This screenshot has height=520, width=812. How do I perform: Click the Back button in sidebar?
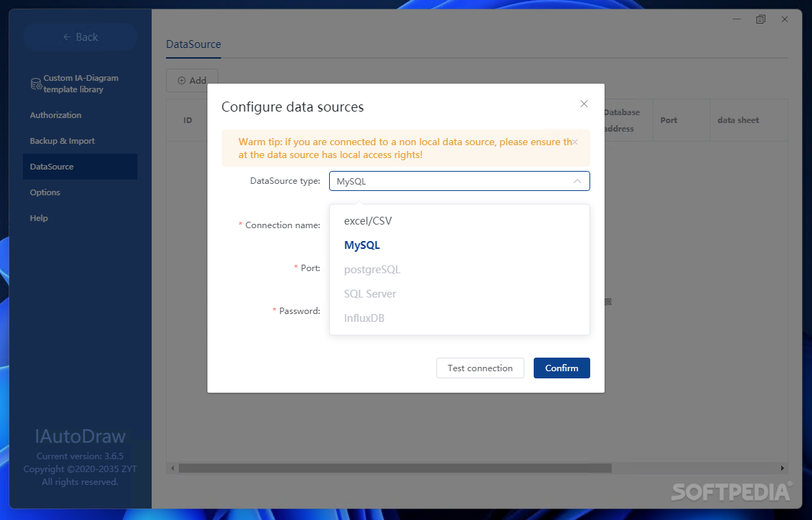[x=80, y=36]
